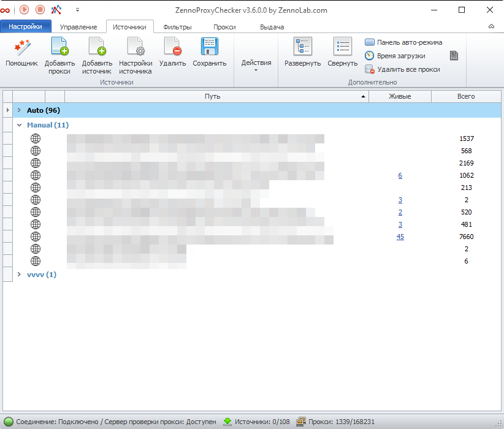Open the Действия dropdown

256,63
